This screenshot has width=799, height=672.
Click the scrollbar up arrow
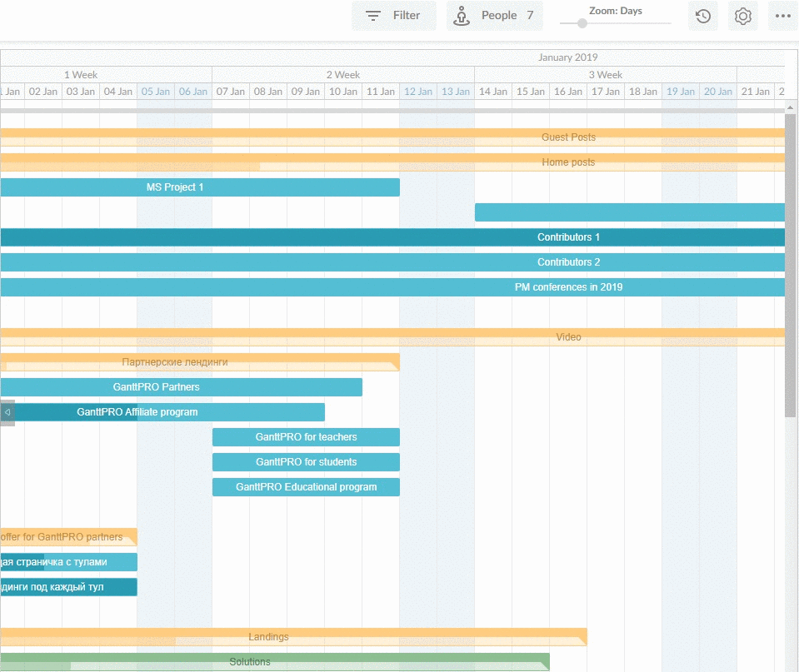coord(791,107)
